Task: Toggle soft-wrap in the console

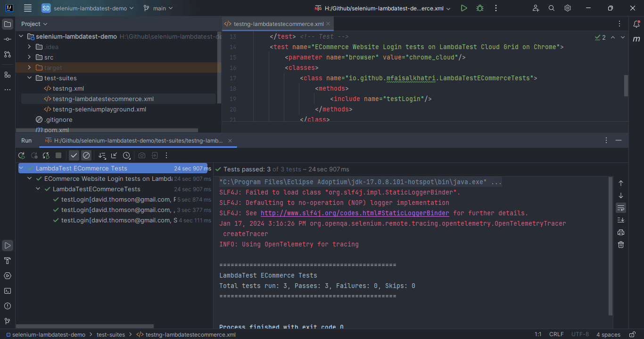Action: point(620,208)
